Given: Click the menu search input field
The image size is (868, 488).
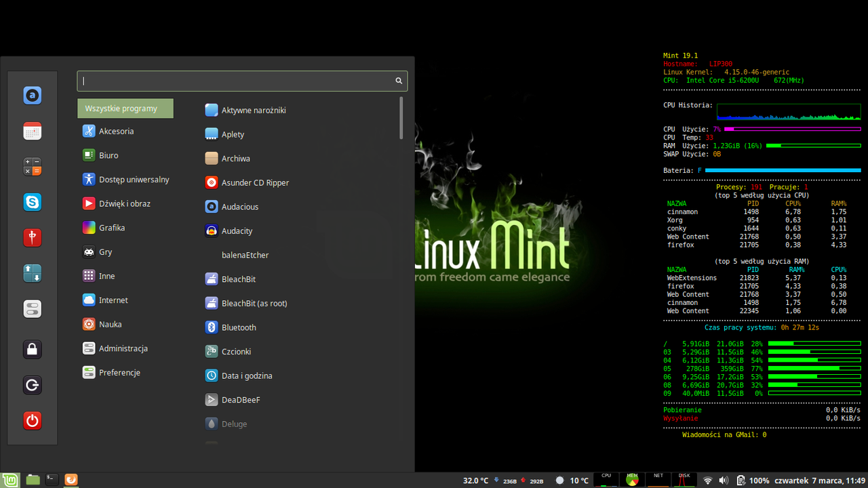Looking at the screenshot, I should [242, 81].
